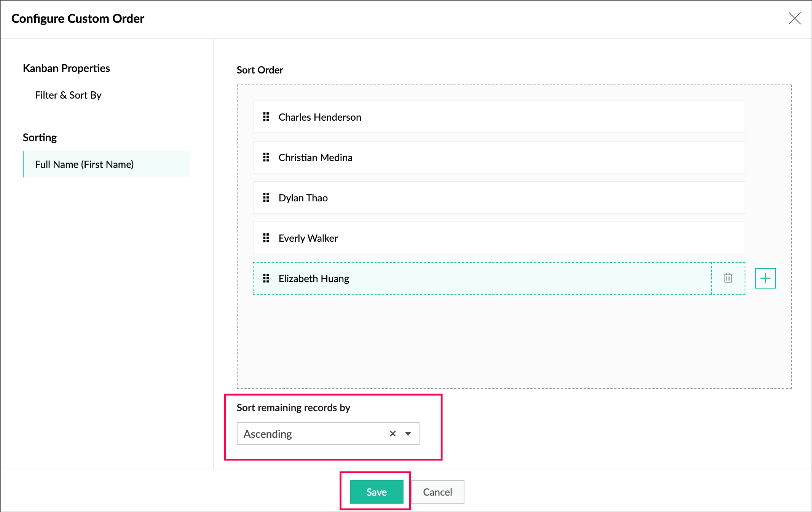Clear the Ascending selection with X icon

click(392, 434)
